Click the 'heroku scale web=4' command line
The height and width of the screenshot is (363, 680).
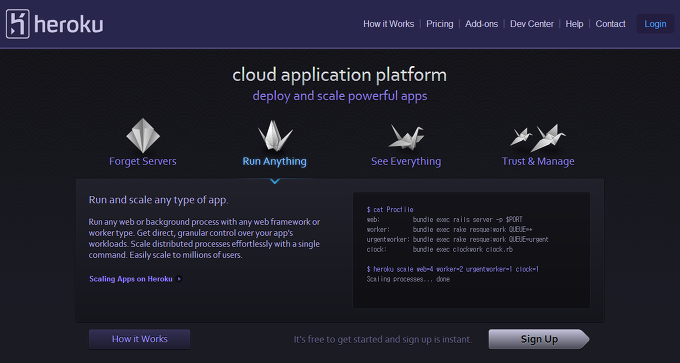click(453, 269)
